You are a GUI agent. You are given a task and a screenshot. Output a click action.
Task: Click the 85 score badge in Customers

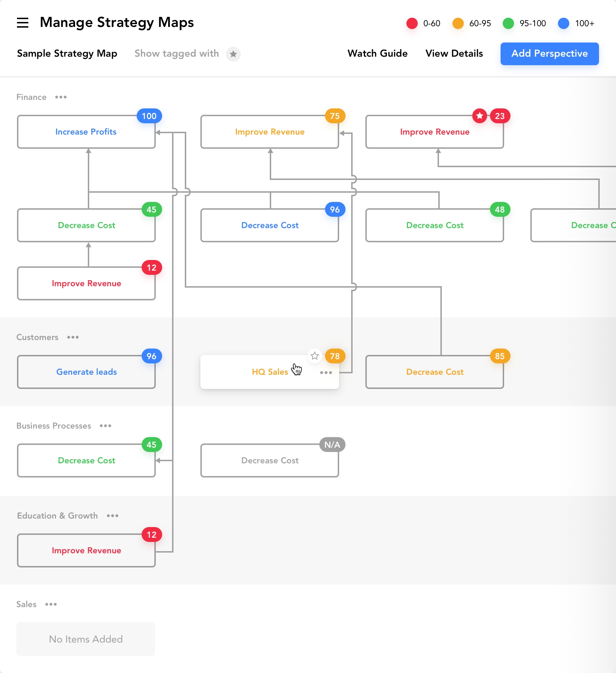(500, 356)
